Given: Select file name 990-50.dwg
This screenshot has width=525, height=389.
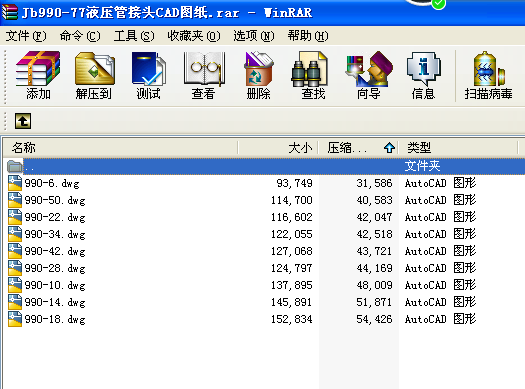Looking at the screenshot, I should tap(55, 201).
